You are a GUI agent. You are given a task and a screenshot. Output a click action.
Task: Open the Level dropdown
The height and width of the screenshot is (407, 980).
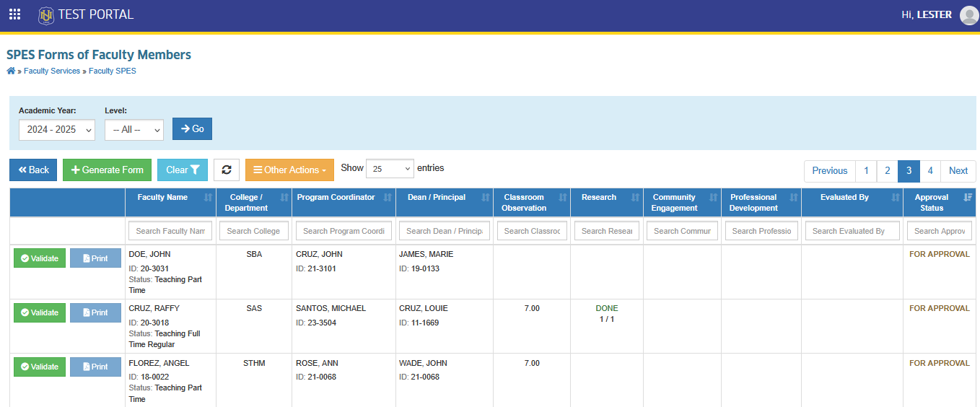(134, 129)
